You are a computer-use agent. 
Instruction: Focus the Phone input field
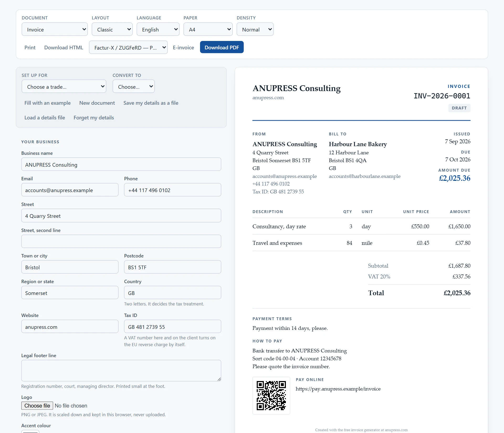click(x=172, y=190)
